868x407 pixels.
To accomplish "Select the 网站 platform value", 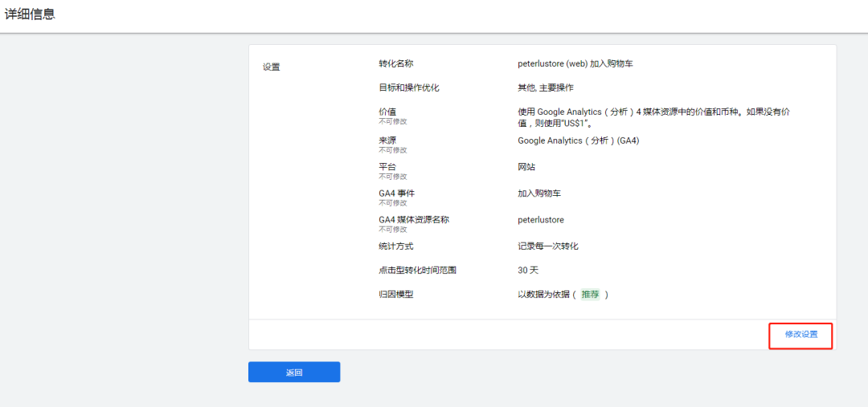I will (526, 166).
